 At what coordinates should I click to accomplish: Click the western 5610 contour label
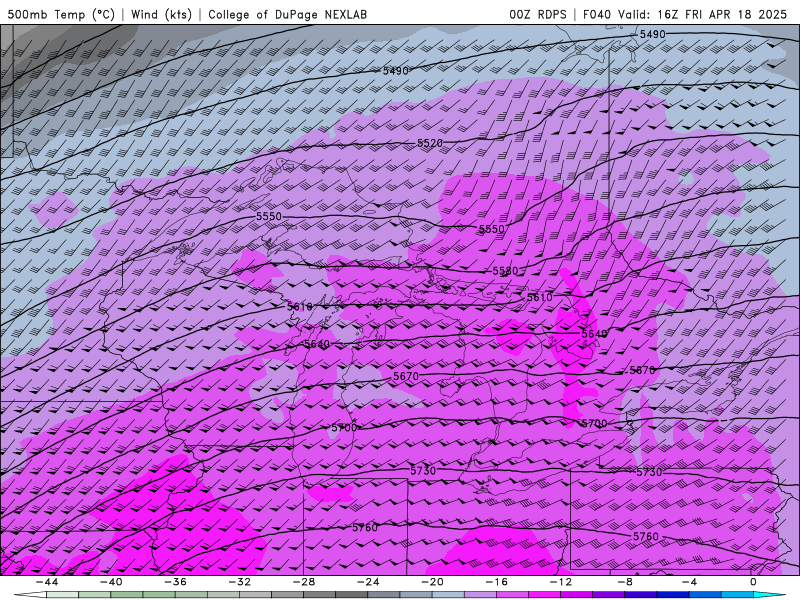(299, 307)
